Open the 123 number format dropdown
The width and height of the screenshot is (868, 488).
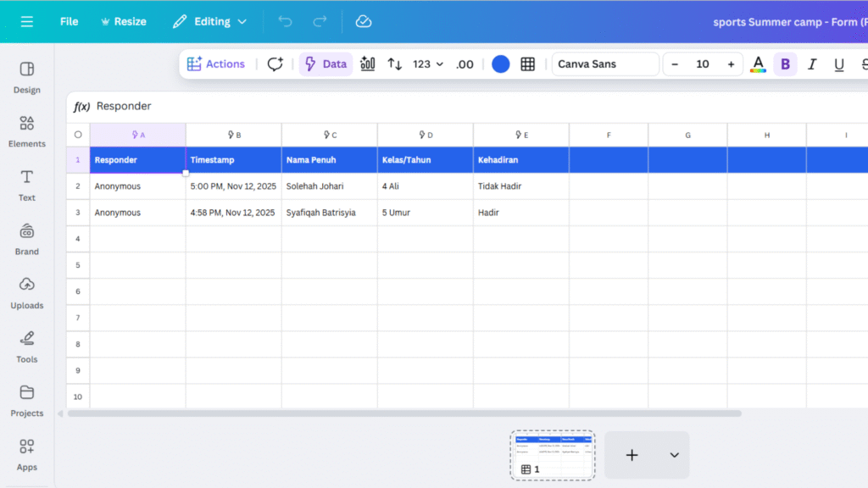point(428,64)
